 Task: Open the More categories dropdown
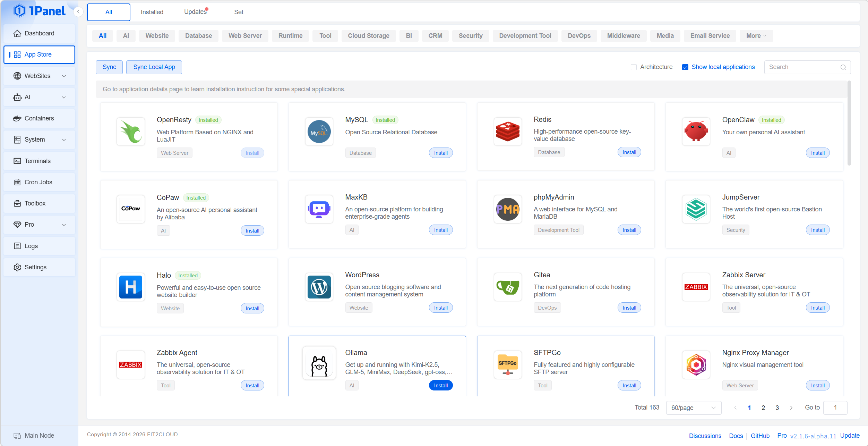point(756,36)
